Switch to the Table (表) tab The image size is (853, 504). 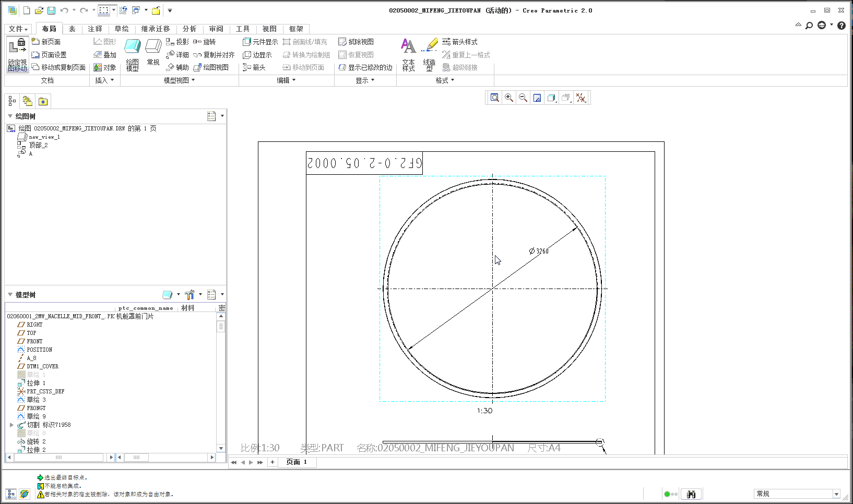[x=72, y=29]
